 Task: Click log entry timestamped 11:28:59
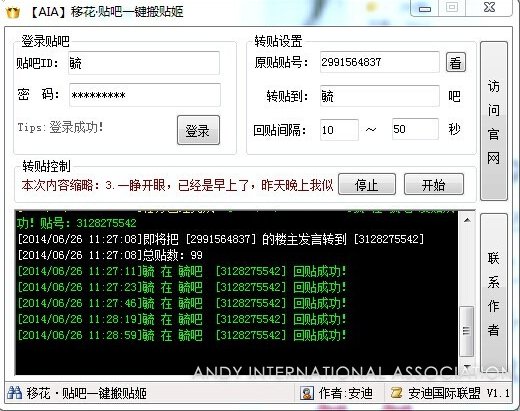(x=182, y=335)
